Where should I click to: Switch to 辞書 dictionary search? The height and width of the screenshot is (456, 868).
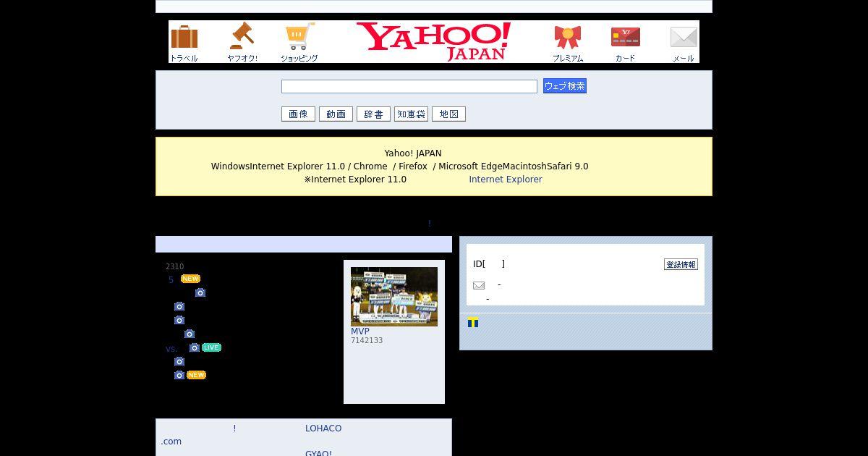point(373,114)
